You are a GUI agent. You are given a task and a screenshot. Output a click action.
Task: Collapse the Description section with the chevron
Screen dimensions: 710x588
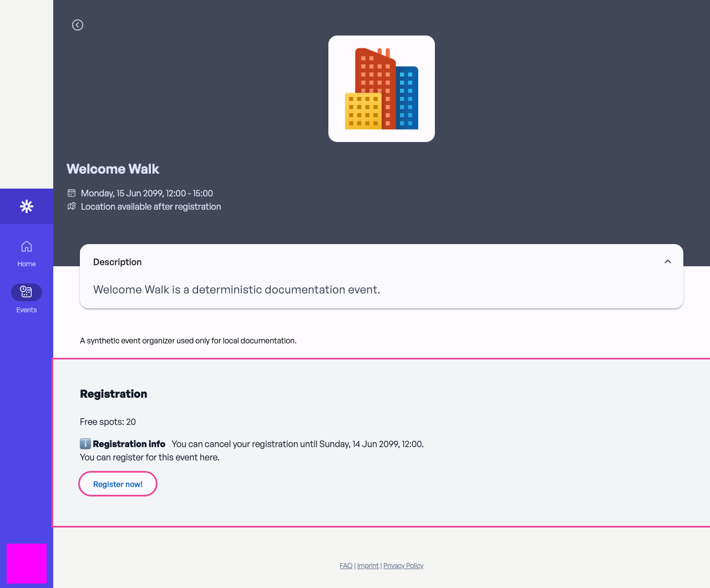click(x=668, y=262)
